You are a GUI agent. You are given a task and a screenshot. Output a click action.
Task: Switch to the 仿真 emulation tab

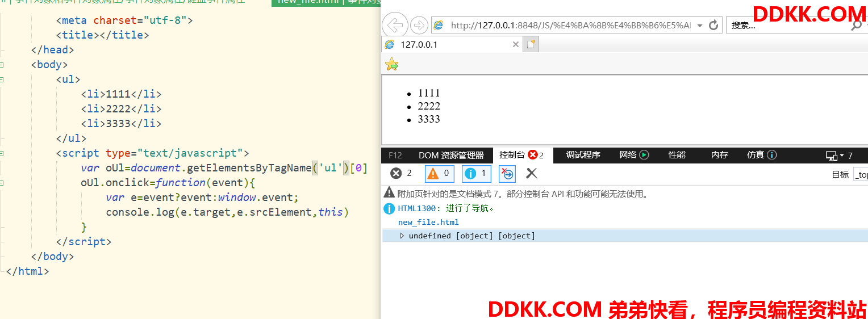coord(756,155)
